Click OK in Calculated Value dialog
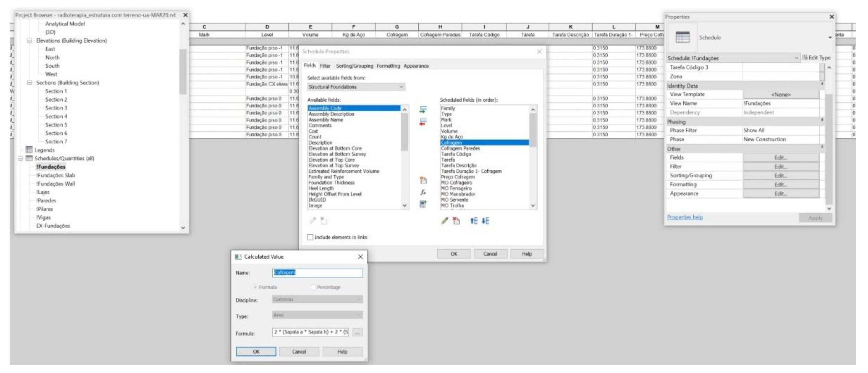Image resolution: width=868 pixels, height=373 pixels. [x=256, y=352]
